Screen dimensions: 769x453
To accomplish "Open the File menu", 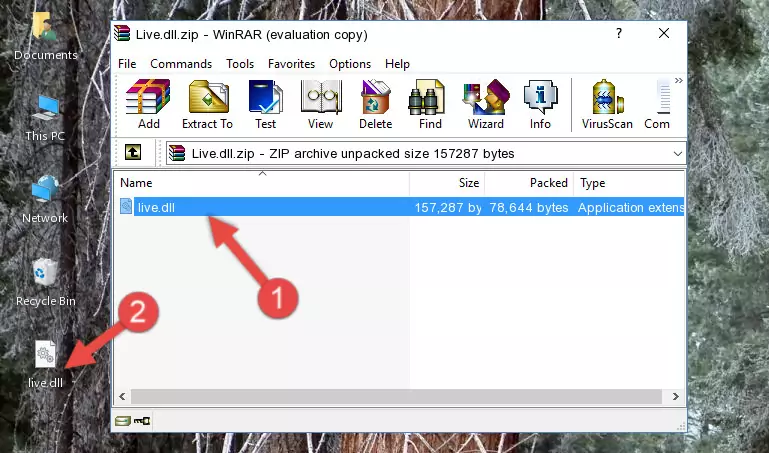I will pyautogui.click(x=127, y=64).
